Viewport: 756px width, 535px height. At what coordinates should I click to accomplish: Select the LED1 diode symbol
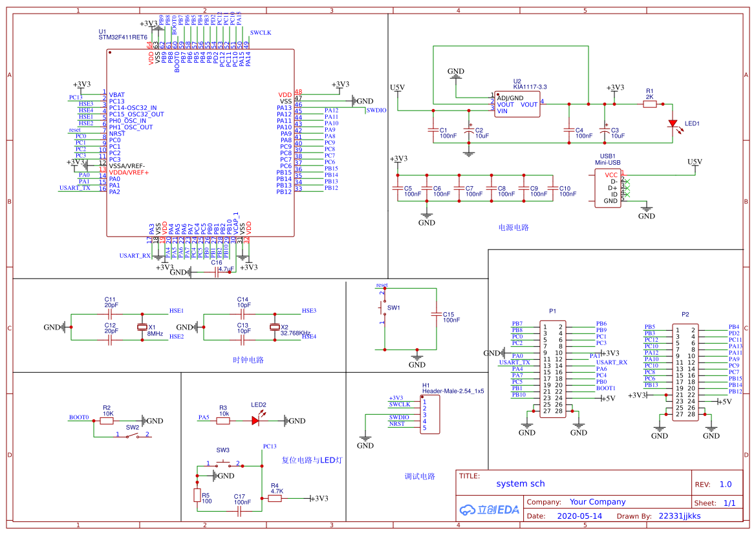(673, 124)
